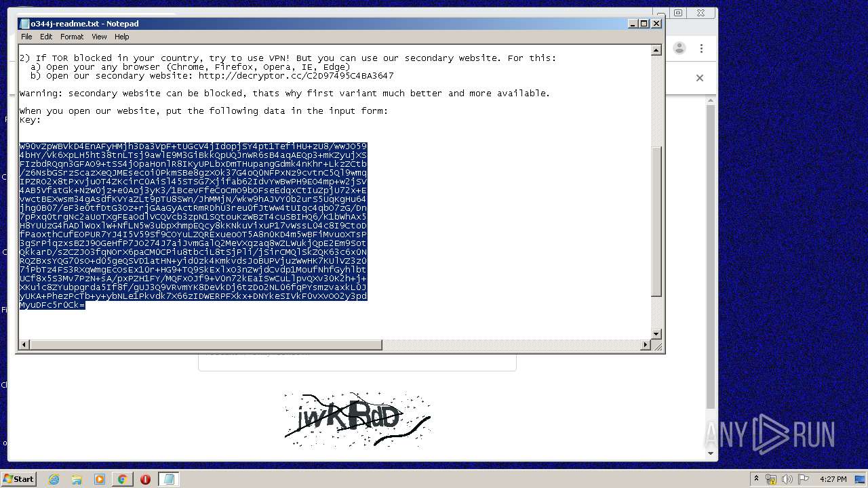
Task: Launch Internet Explorer from taskbar
Action: [54, 479]
